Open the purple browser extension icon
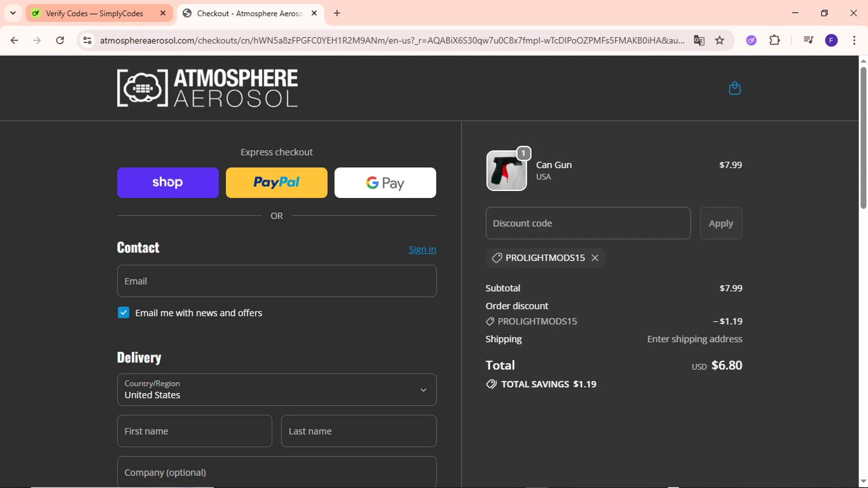 click(751, 41)
